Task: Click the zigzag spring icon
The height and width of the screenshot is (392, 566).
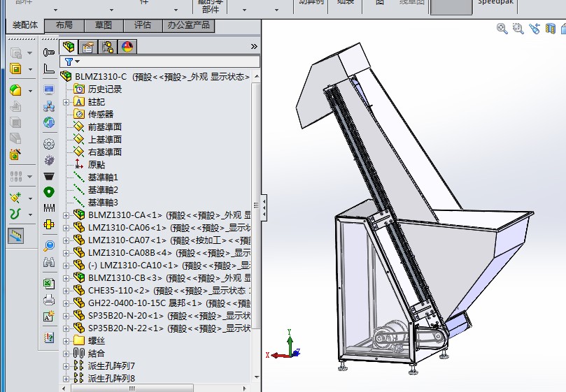Action: tap(49, 208)
